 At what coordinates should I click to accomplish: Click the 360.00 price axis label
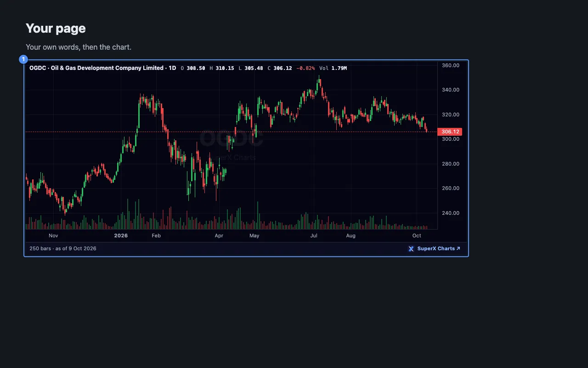tap(450, 65)
